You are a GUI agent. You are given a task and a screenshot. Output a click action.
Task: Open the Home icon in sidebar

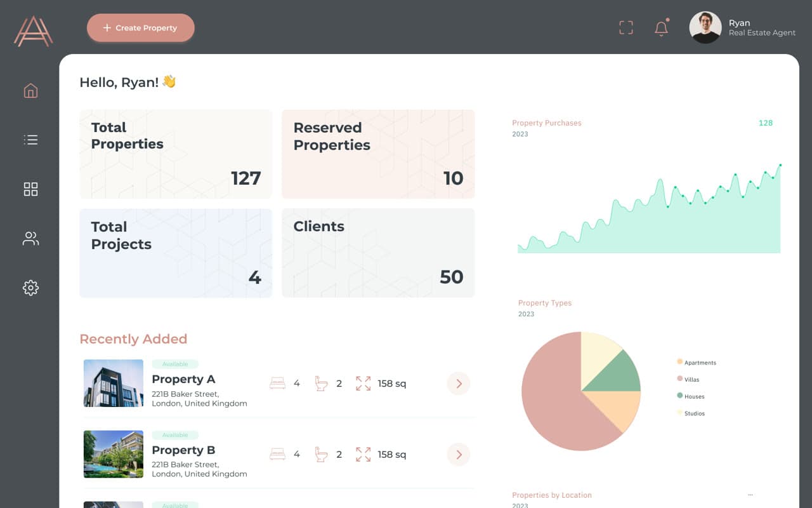pyautogui.click(x=30, y=91)
